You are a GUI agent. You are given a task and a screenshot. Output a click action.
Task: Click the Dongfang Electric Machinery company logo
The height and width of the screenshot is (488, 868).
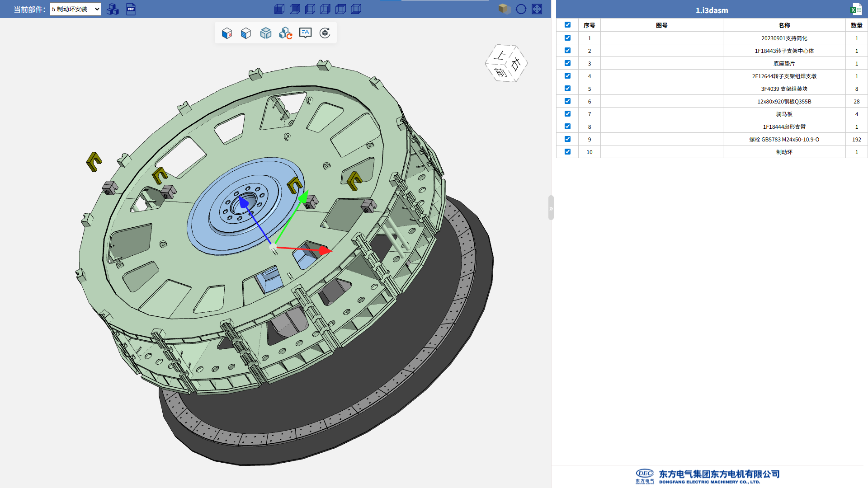pos(708,476)
